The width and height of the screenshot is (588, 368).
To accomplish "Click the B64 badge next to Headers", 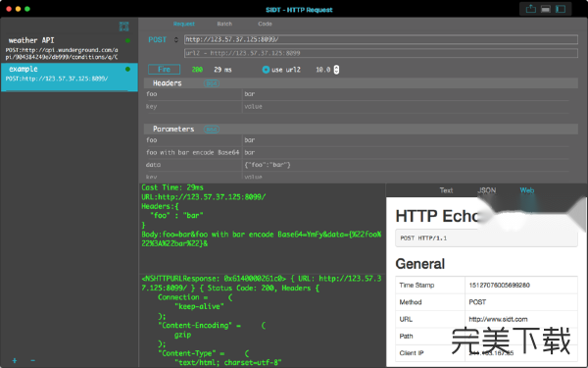I will tap(212, 83).
